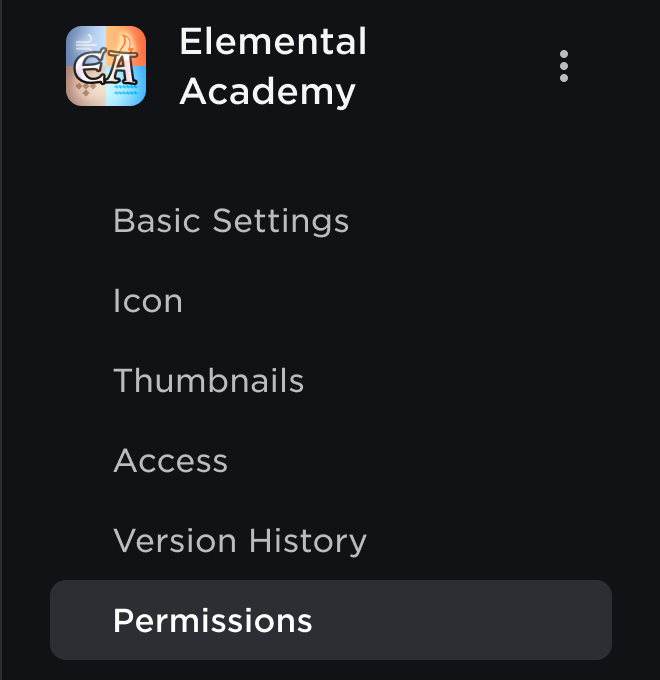Go to the Icon settings page
The width and height of the screenshot is (660, 680).
point(148,301)
